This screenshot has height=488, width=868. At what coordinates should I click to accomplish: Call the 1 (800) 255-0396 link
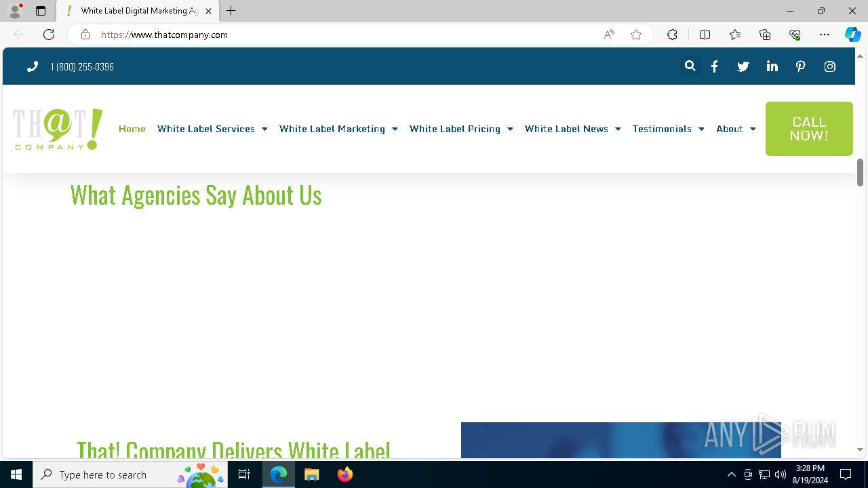tap(82, 66)
